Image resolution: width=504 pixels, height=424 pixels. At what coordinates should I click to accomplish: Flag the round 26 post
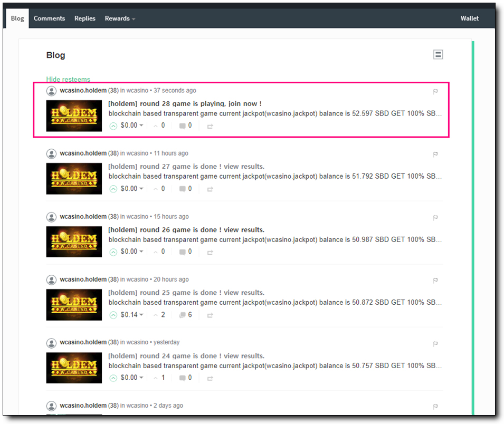(435, 218)
